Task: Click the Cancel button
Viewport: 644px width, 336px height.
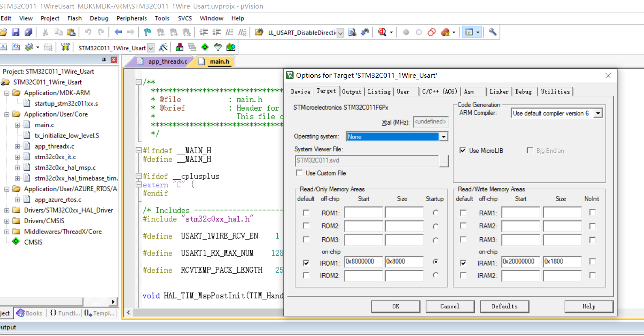Action: point(450,306)
